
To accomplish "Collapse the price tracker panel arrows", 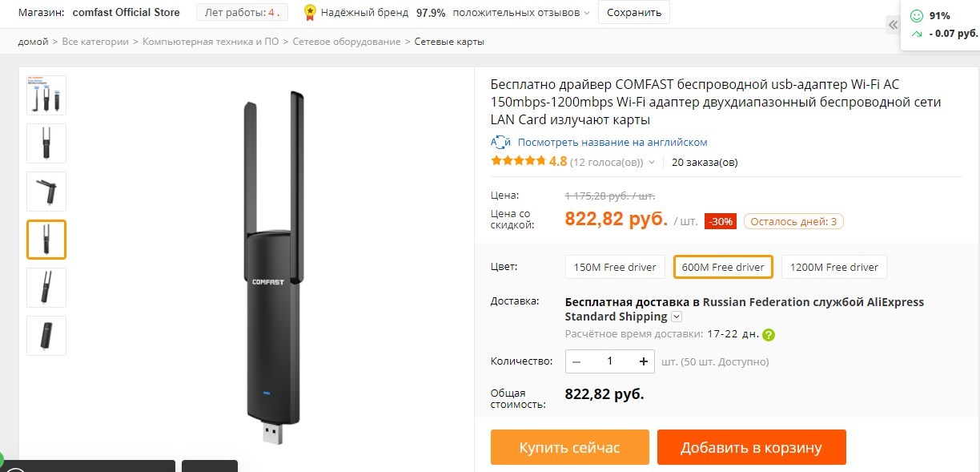I will coord(893,25).
